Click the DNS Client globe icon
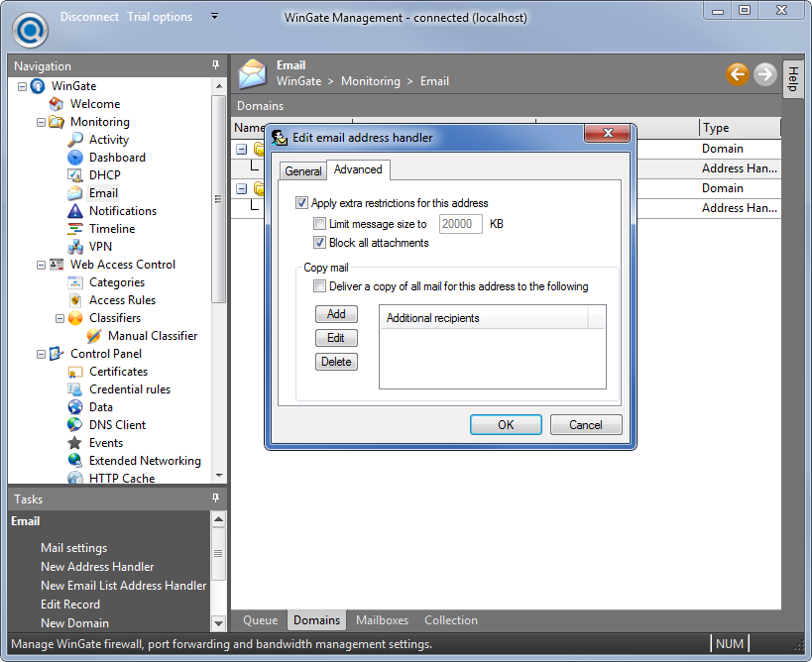The width and height of the screenshot is (812, 662). 75,425
